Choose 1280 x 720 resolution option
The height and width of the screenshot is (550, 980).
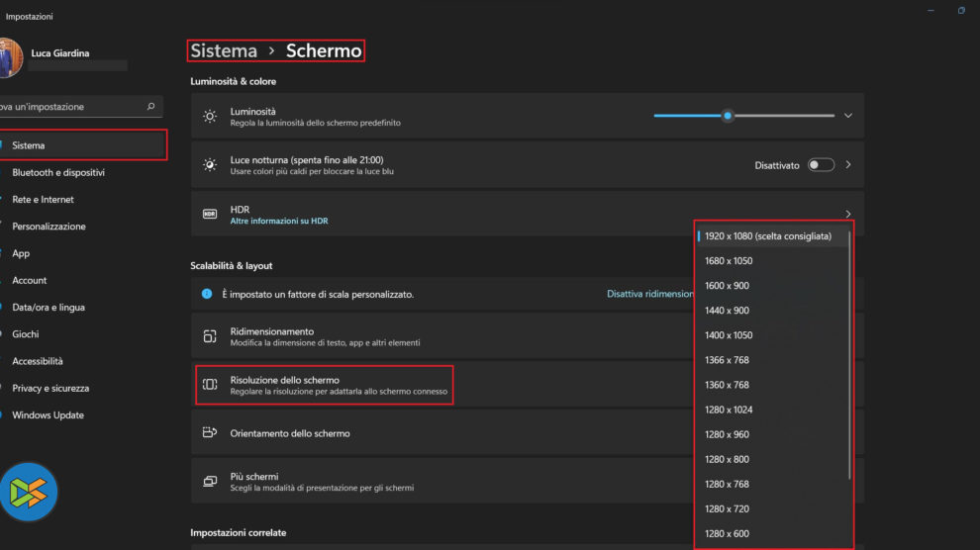click(x=727, y=508)
